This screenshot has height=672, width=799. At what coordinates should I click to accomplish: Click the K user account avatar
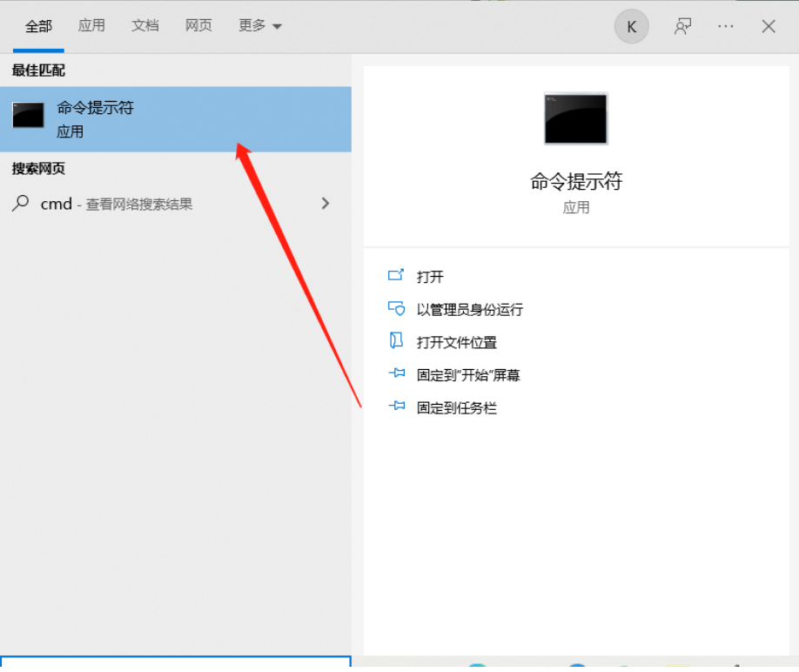(631, 27)
